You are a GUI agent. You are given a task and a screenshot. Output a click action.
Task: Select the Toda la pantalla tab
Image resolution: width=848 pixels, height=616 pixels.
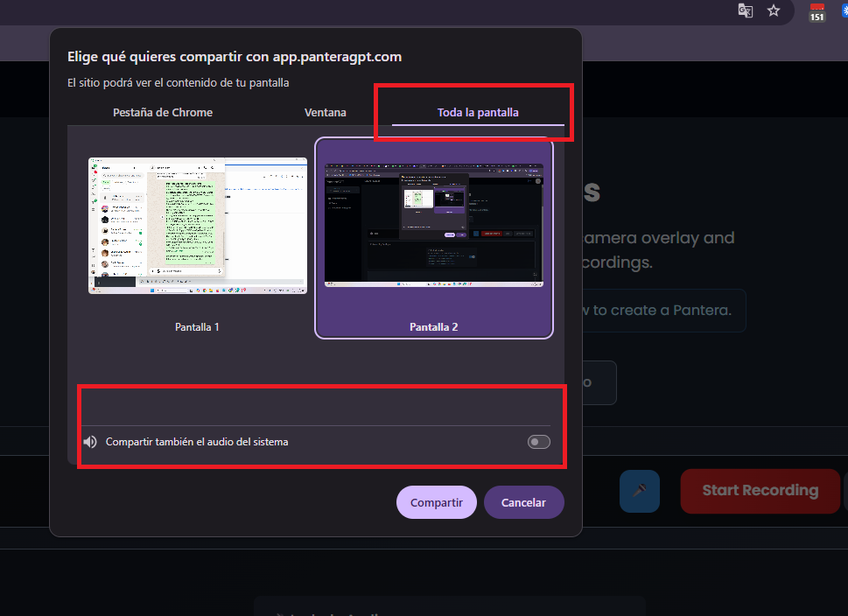coord(478,113)
